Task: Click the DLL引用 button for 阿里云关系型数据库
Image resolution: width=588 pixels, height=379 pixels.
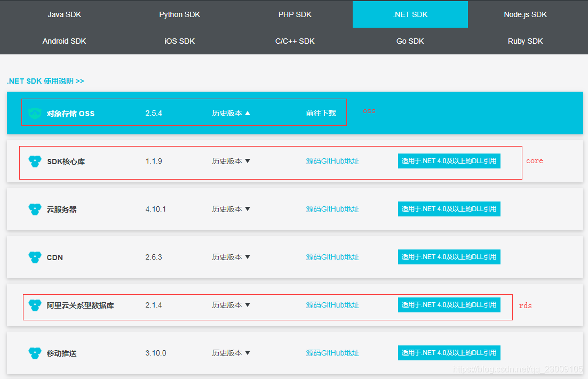Action: pos(449,305)
